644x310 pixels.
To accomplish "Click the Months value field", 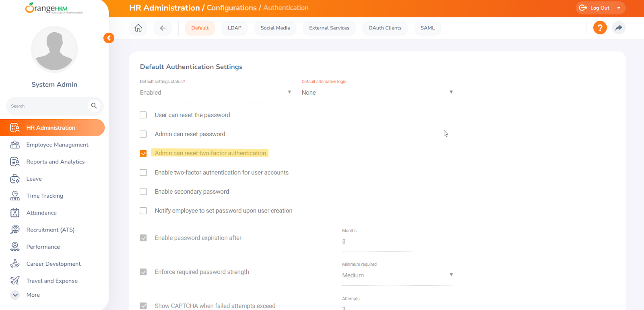I will pyautogui.click(x=377, y=242).
